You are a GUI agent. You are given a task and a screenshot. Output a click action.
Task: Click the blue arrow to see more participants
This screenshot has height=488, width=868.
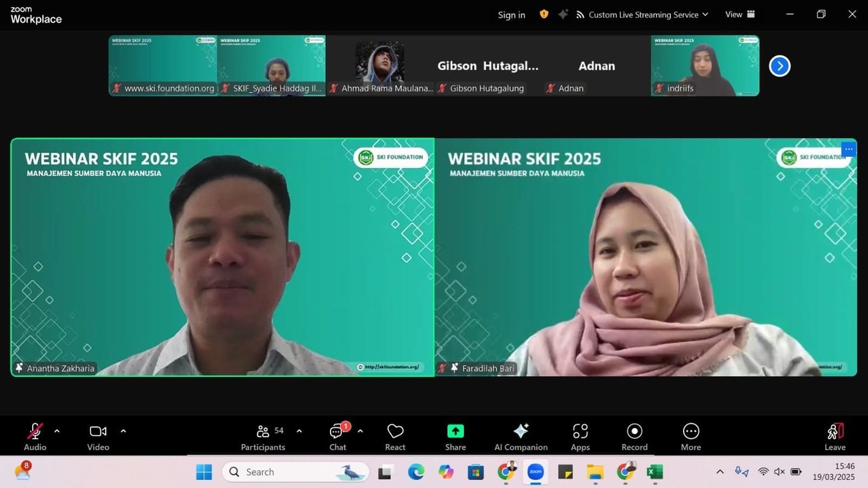779,65
